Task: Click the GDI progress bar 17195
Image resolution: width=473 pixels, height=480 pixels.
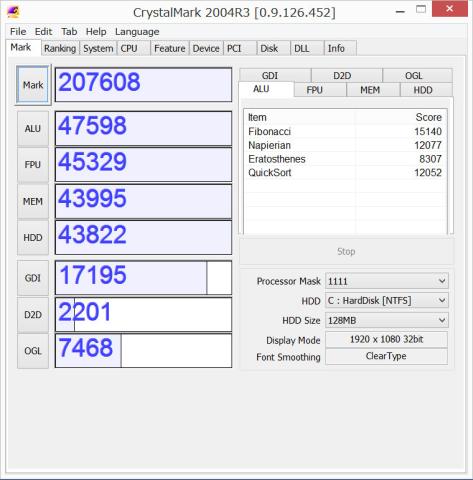Action: tap(143, 278)
